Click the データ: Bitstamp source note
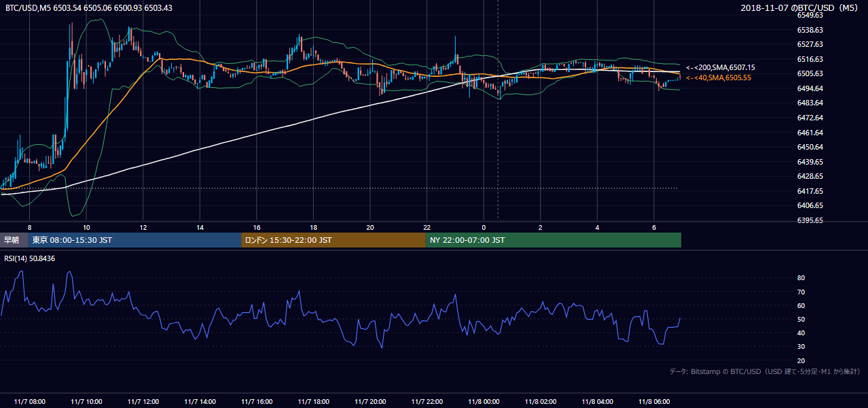This screenshot has width=868, height=408. 765,371
